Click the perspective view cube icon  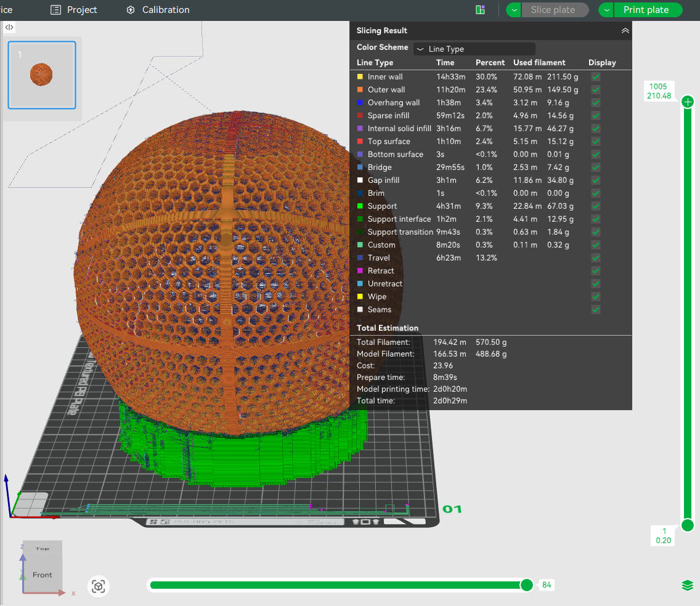(98, 587)
